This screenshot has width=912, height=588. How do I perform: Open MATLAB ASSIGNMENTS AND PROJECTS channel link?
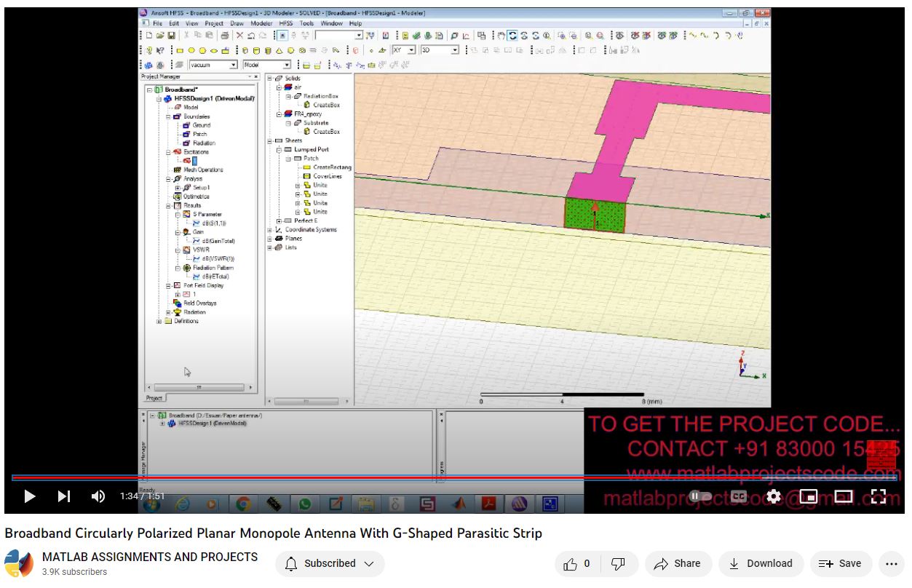coord(150,557)
